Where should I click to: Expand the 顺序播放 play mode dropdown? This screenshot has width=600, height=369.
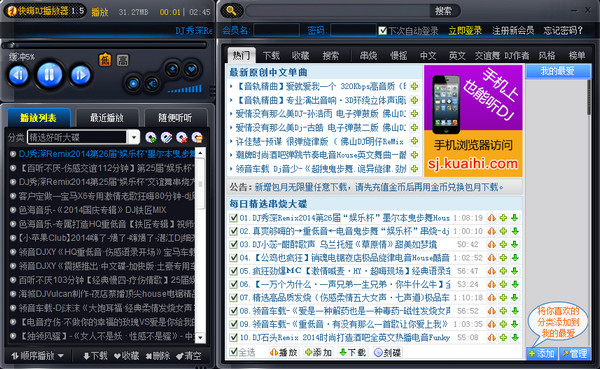point(38,356)
